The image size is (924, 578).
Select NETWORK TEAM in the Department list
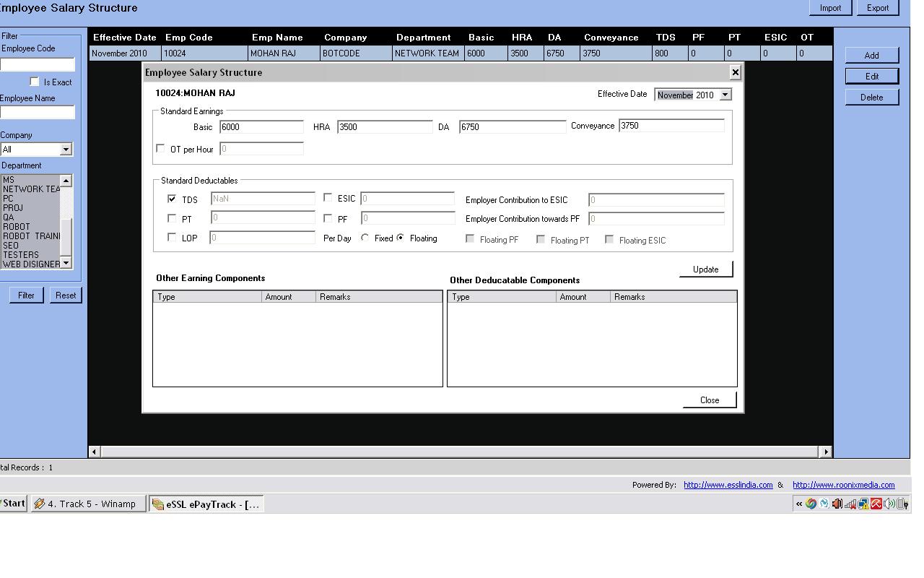pyautogui.click(x=31, y=189)
